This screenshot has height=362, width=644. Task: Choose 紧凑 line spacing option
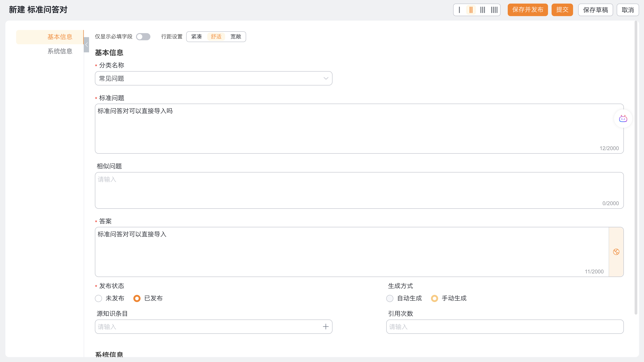(196, 37)
